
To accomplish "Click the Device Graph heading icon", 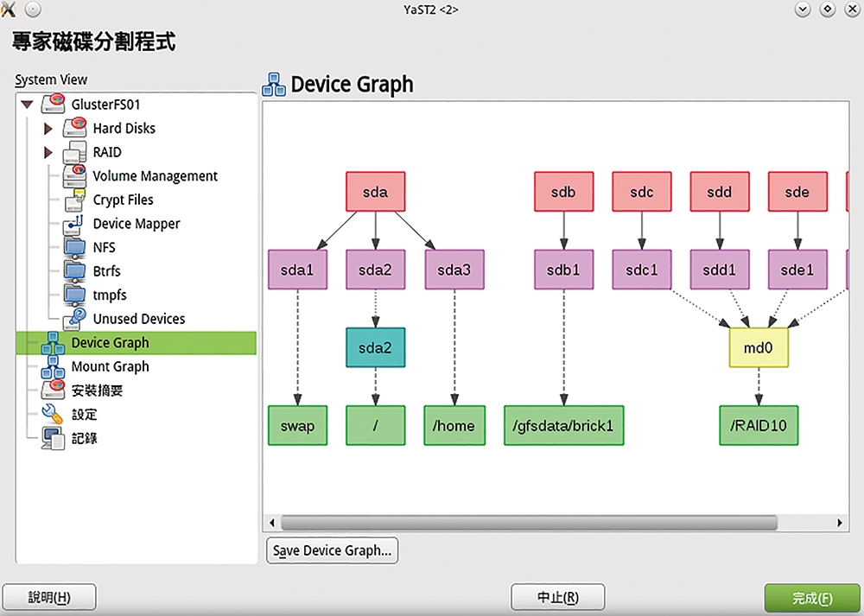I will pyautogui.click(x=274, y=85).
